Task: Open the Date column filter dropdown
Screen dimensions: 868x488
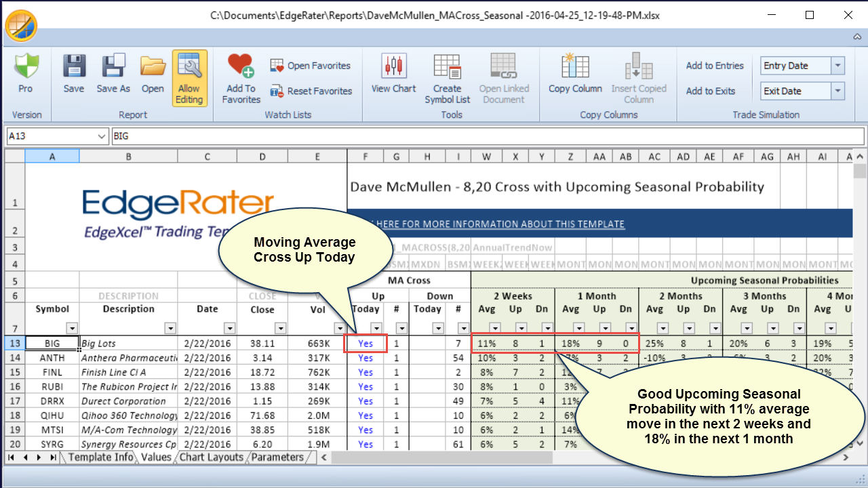Action: [230, 328]
